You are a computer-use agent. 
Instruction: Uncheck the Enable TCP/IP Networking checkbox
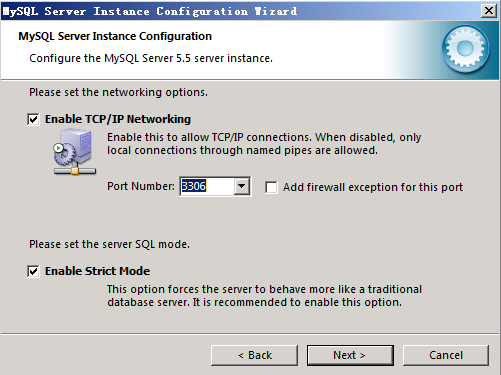pos(33,119)
